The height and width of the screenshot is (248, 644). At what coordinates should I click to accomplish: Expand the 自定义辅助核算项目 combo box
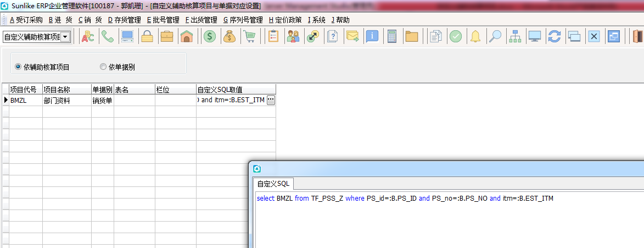pyautogui.click(x=65, y=37)
